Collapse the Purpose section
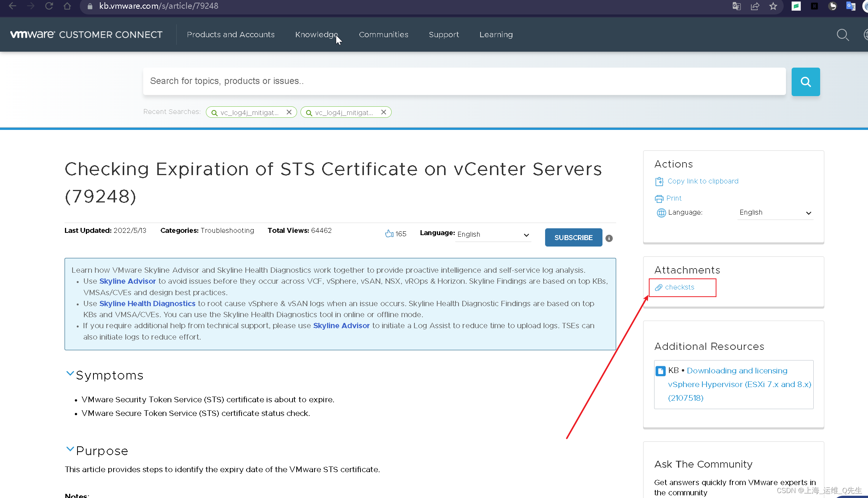 [x=70, y=449]
